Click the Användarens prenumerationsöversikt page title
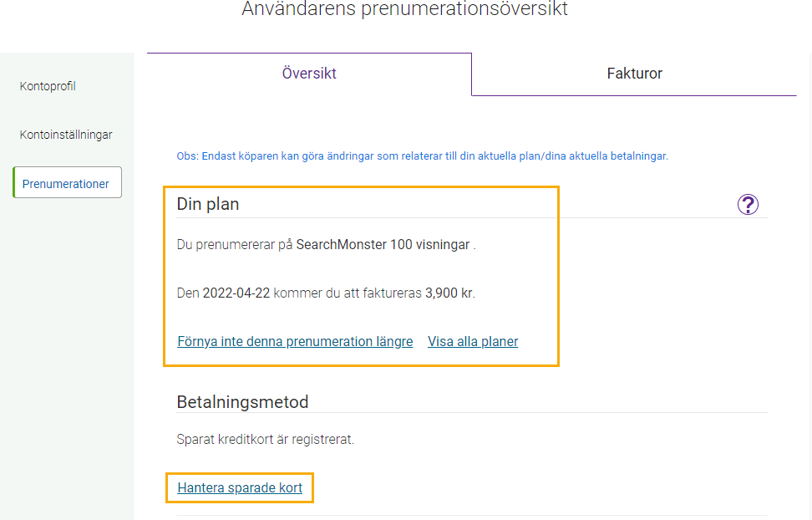 [404, 9]
